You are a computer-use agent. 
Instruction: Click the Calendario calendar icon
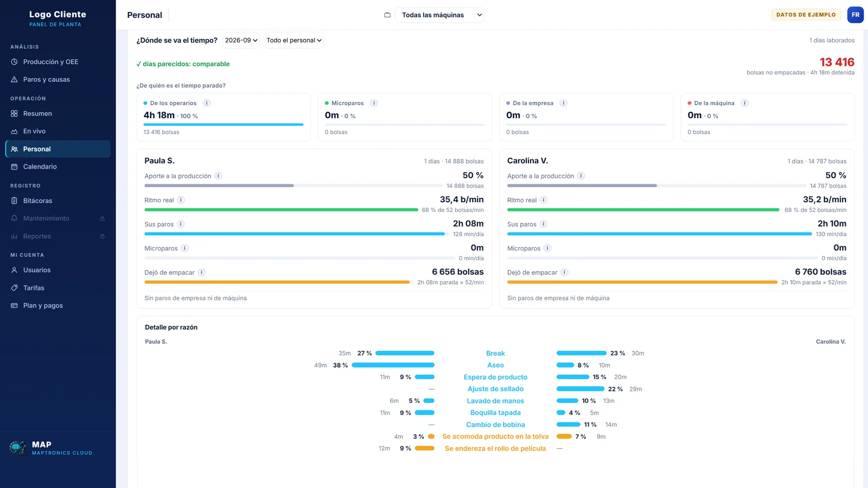pos(14,167)
